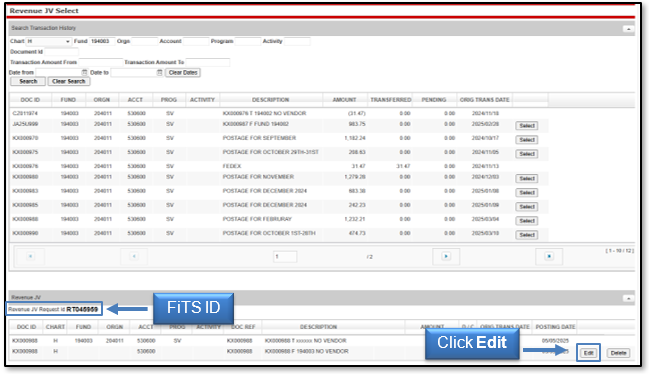Select the POSTAGE FOR NOVEMBER transaction

pos(527,179)
